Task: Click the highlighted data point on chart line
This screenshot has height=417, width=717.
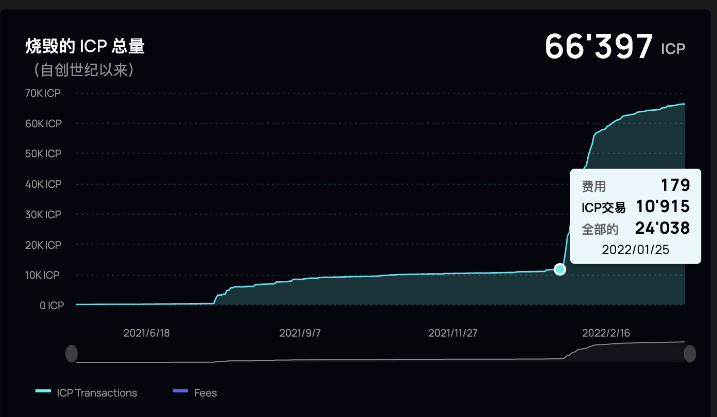Action: point(560,269)
